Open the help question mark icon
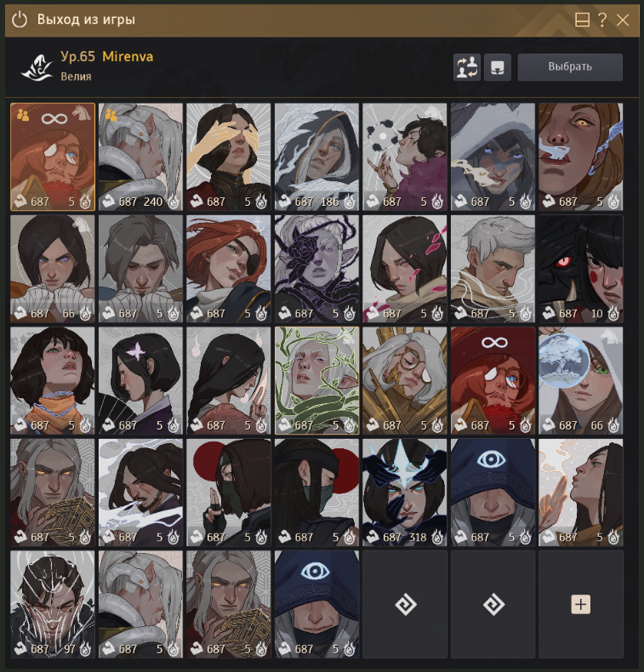 (x=602, y=20)
